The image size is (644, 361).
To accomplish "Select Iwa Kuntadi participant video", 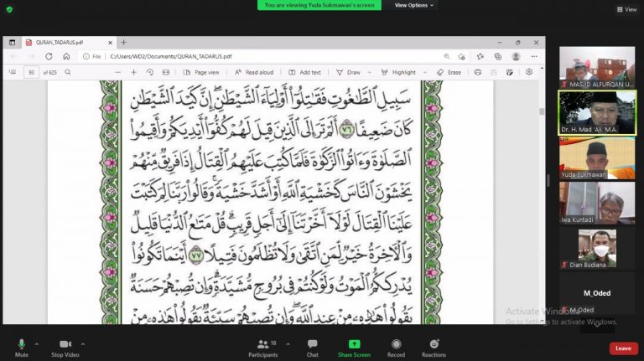I will click(x=597, y=204).
